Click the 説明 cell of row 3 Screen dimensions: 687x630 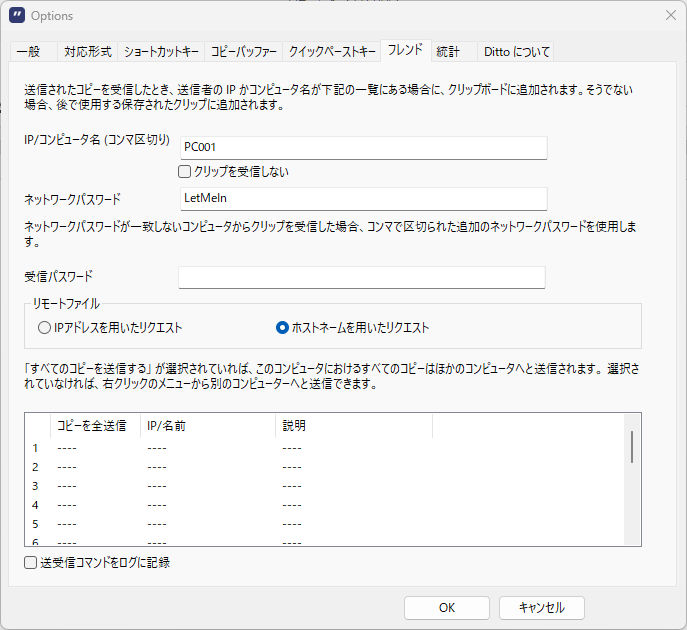point(354,486)
